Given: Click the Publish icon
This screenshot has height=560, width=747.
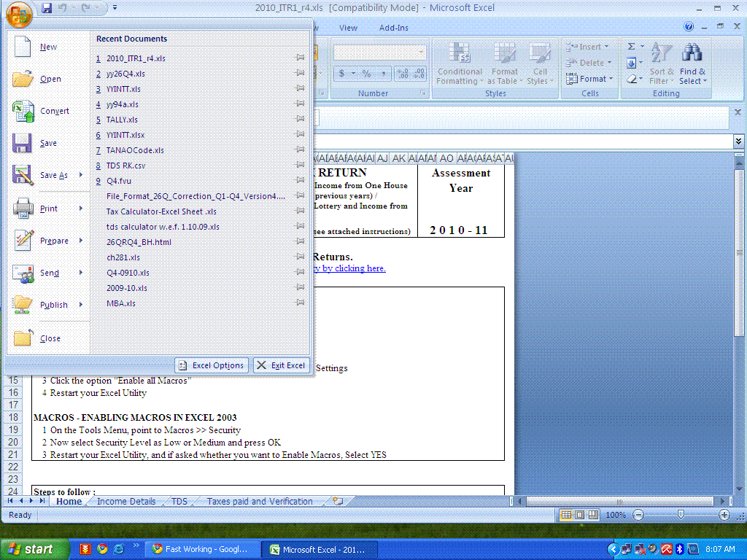Looking at the screenshot, I should [23, 305].
